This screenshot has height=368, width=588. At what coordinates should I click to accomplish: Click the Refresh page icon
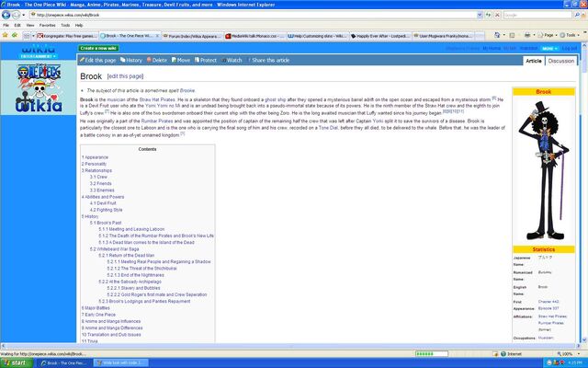coord(489,15)
